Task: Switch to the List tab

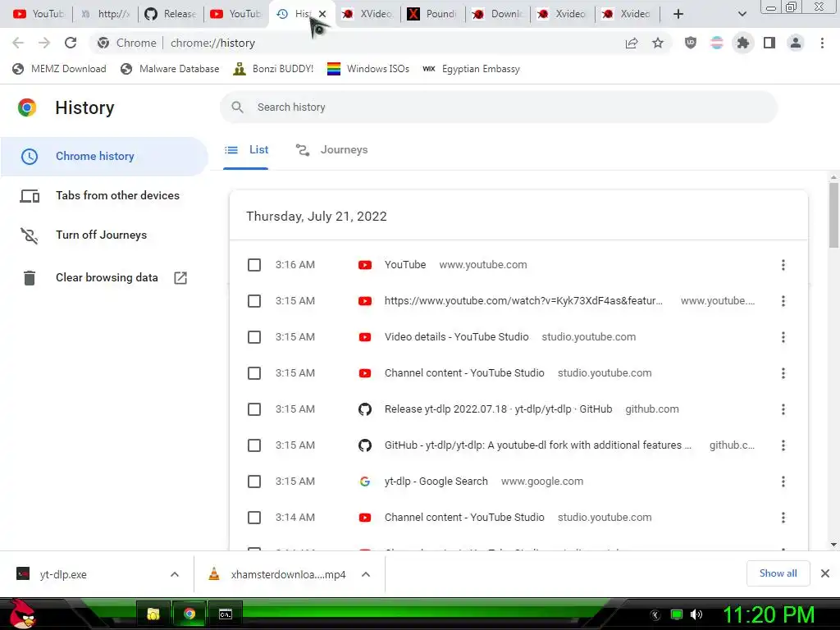Action: point(246,150)
